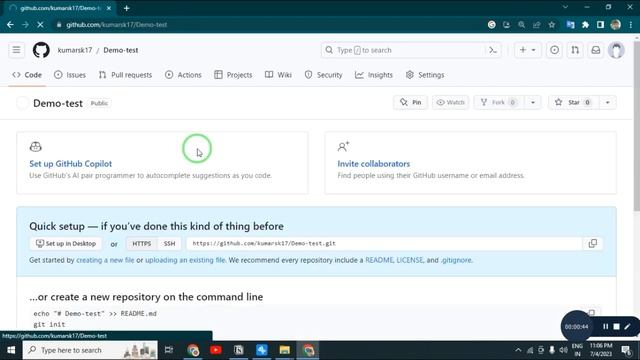Fork the Demo-test repository

pyautogui.click(x=498, y=102)
